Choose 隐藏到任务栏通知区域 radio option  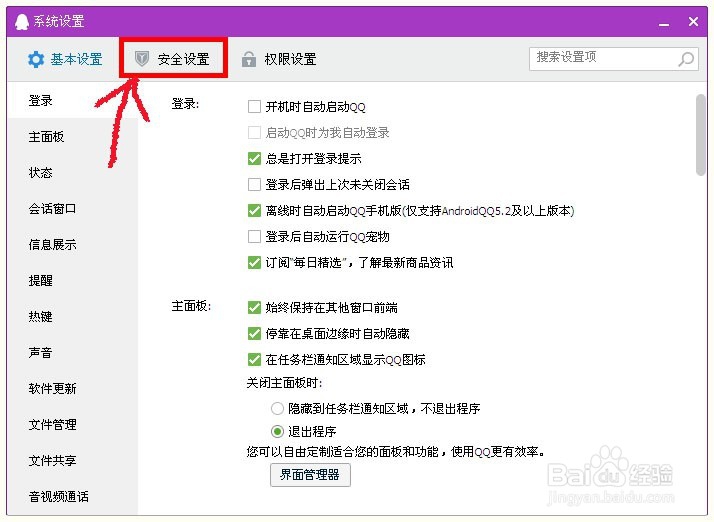tap(277, 409)
